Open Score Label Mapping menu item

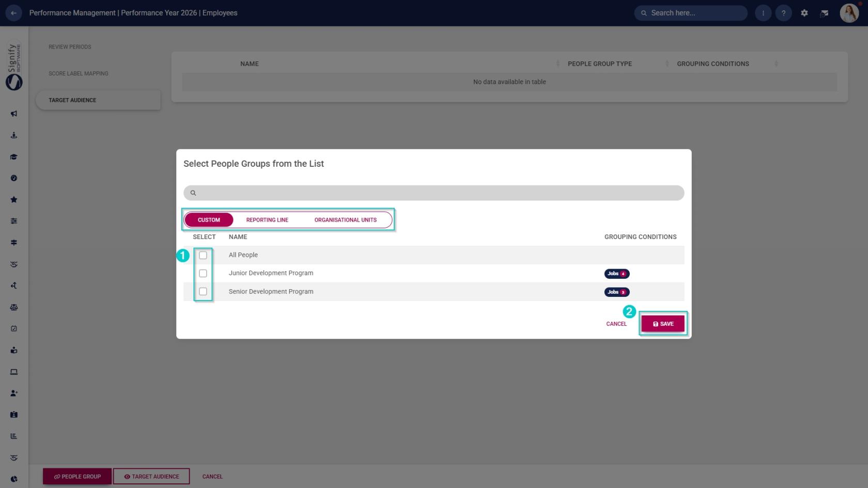79,73
